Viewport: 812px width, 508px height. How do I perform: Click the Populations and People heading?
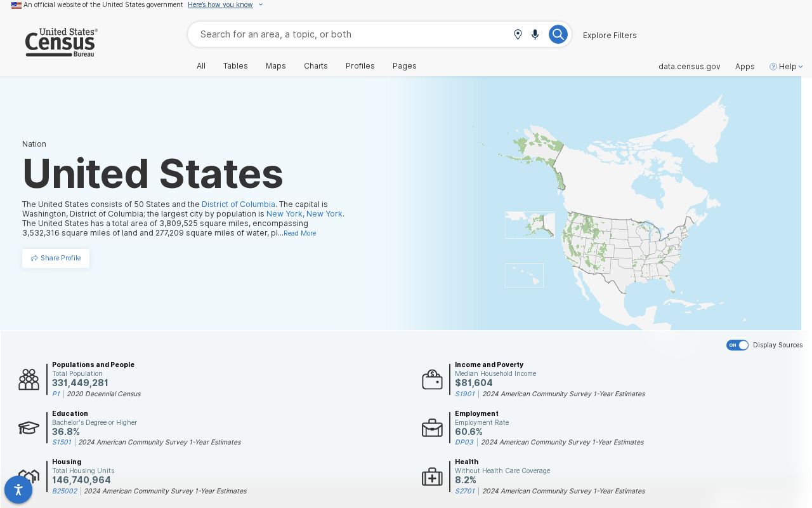93,365
